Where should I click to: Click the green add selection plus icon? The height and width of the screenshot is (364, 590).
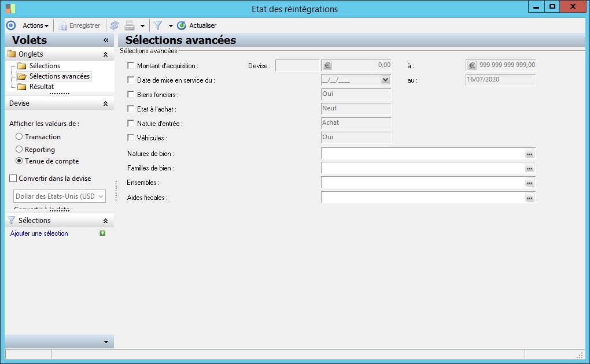tap(102, 233)
